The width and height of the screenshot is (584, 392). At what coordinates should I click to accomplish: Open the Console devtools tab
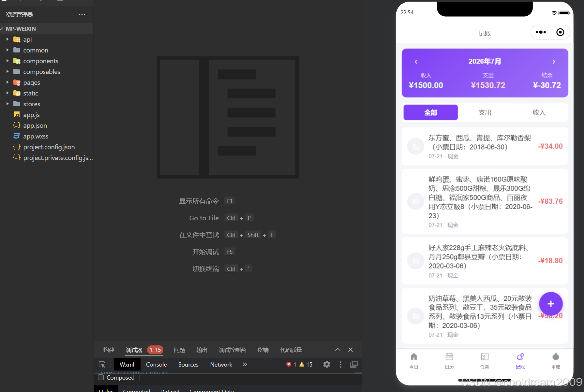(157, 365)
